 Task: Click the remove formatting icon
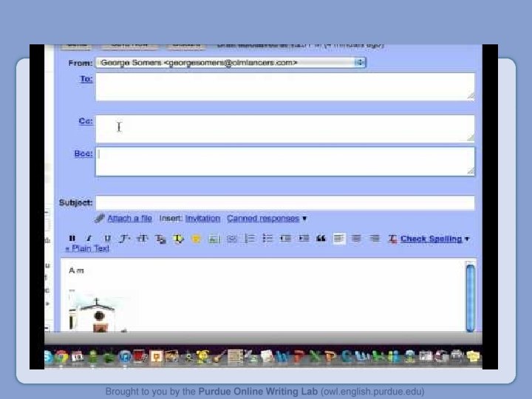click(392, 239)
